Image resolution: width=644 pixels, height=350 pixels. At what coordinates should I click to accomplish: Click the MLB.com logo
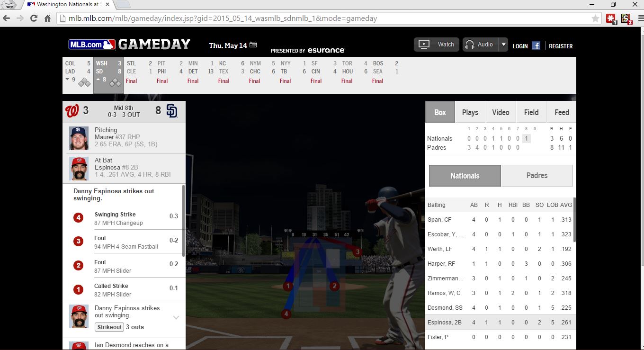[x=92, y=45]
